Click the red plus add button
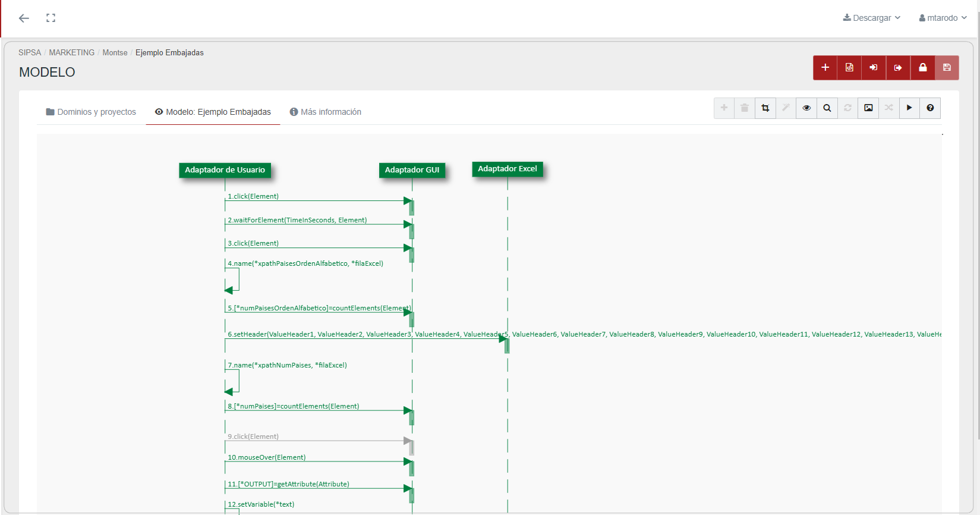The width and height of the screenshot is (980, 515). 825,68
